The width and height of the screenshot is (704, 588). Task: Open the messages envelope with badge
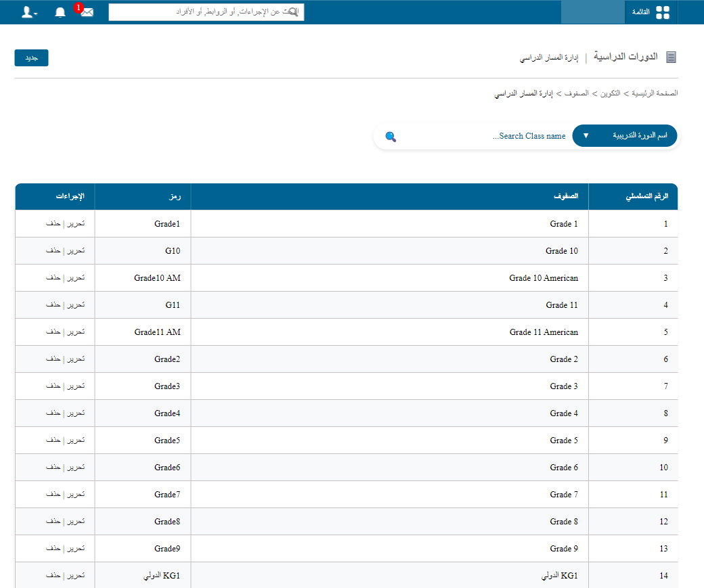coord(85,11)
